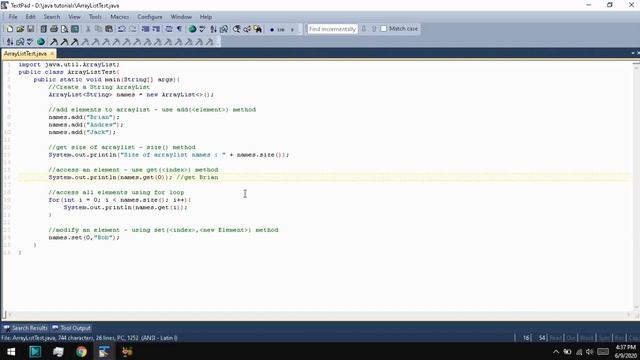This screenshot has width=640, height=360.
Task: Open the Edit menu
Action: click(30, 17)
